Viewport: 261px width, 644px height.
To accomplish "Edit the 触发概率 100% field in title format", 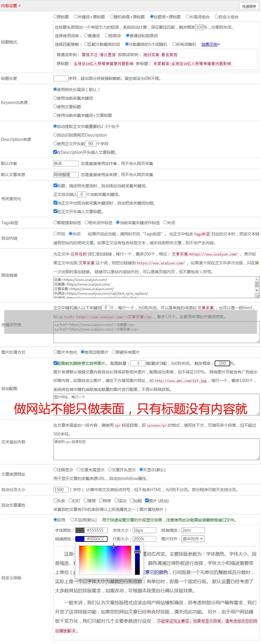I will pyautogui.click(x=199, y=27).
